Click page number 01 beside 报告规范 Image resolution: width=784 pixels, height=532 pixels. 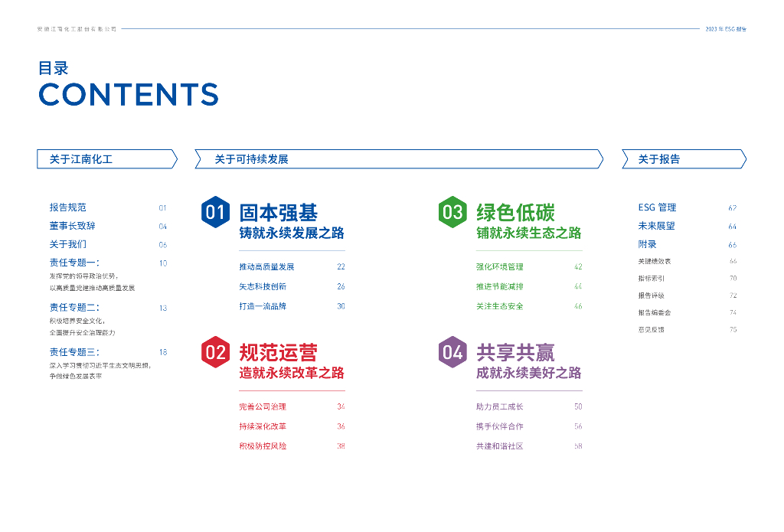(x=162, y=208)
